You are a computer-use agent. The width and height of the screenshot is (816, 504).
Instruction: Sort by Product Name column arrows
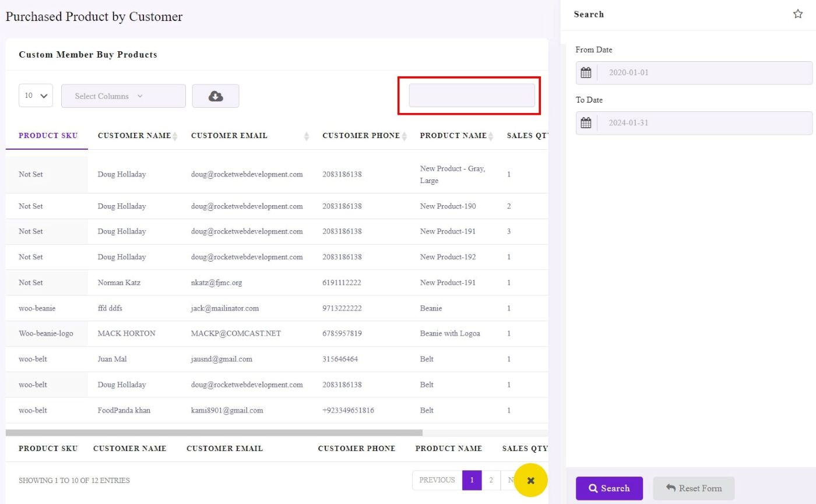491,136
